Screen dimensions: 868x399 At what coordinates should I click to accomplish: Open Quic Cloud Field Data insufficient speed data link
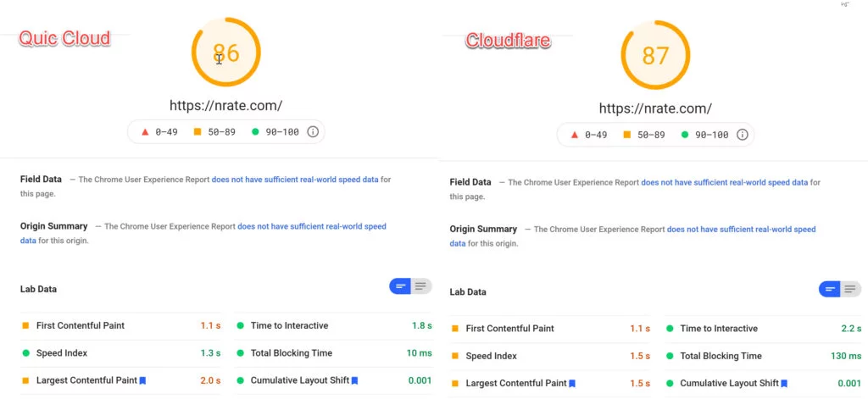point(295,180)
